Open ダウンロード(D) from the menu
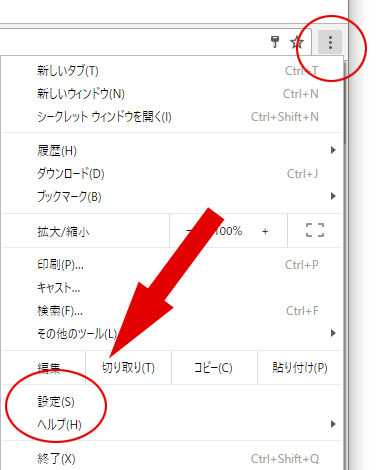 [172, 173]
